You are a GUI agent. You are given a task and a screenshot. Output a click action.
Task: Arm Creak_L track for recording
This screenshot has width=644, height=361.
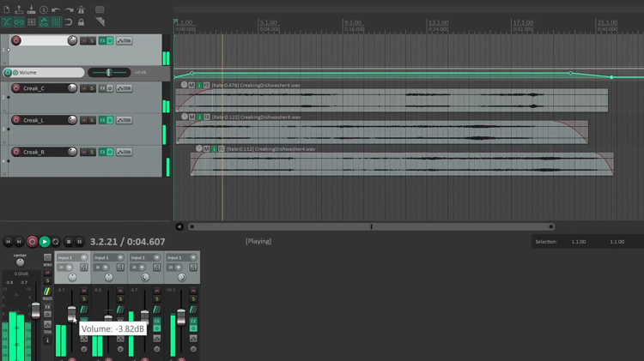(x=16, y=120)
